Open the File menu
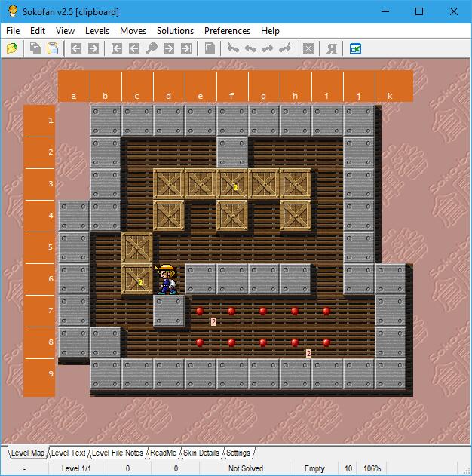472x476 pixels. [x=13, y=31]
